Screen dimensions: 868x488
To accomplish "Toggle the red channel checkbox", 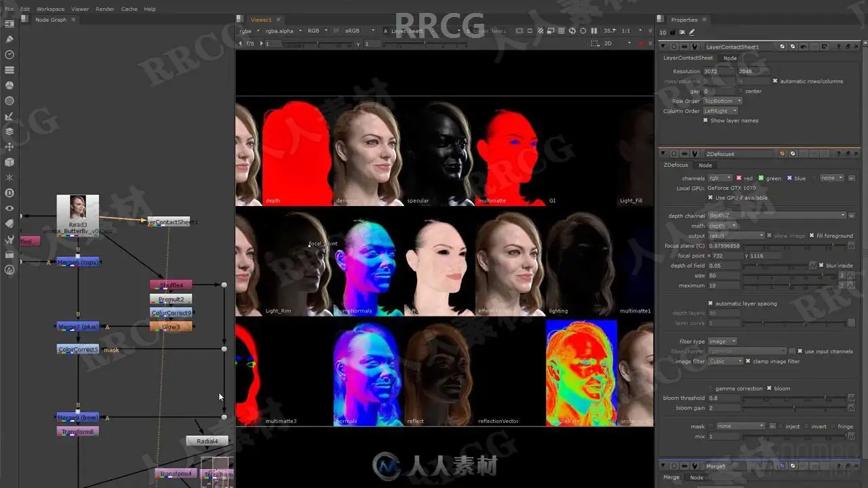I will pos(739,178).
